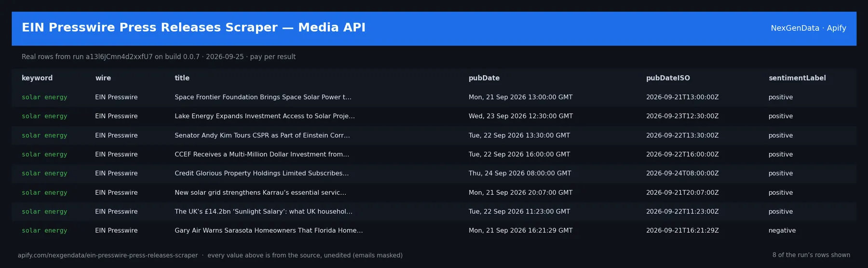868x268 pixels.
Task: Click the 'negative' sentiment label
Action: coord(782,230)
